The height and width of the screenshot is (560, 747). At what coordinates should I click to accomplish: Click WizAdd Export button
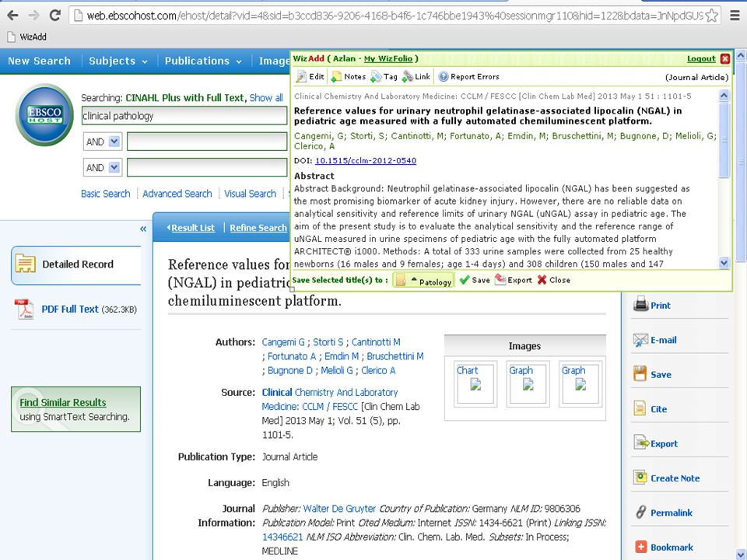point(513,280)
